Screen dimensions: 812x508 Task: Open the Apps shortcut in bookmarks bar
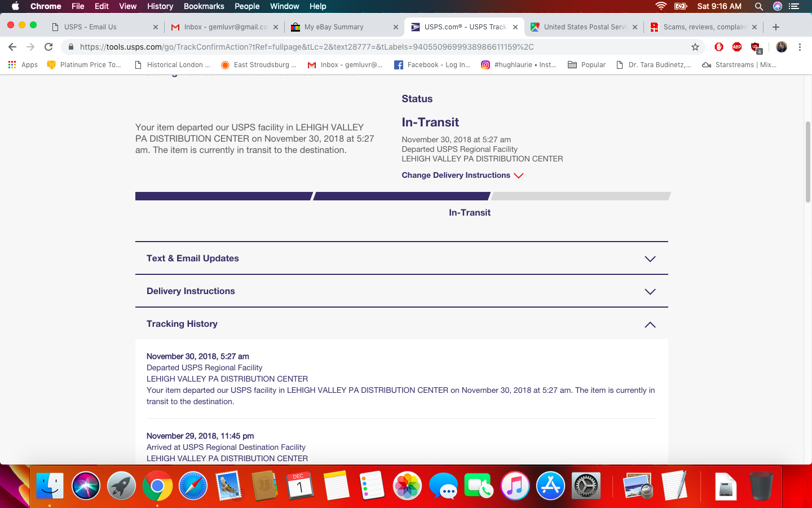pyautogui.click(x=23, y=65)
